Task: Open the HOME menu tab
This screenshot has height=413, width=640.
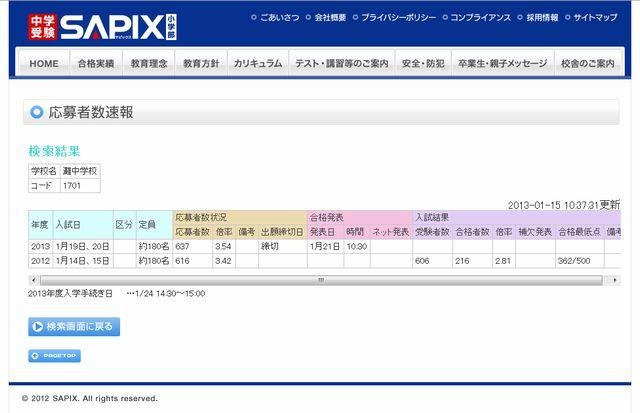Action: tap(44, 63)
